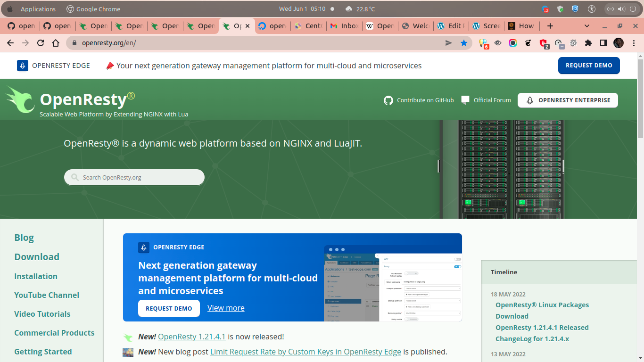The height and width of the screenshot is (362, 644).
Task: Open the Getting Started sidebar link
Action: pyautogui.click(x=43, y=352)
